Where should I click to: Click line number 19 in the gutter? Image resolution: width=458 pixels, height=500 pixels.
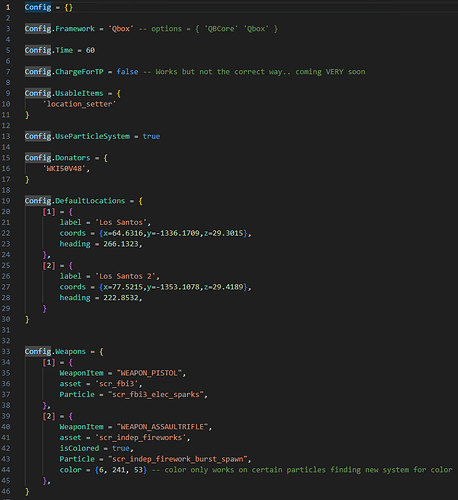[x=6, y=201]
